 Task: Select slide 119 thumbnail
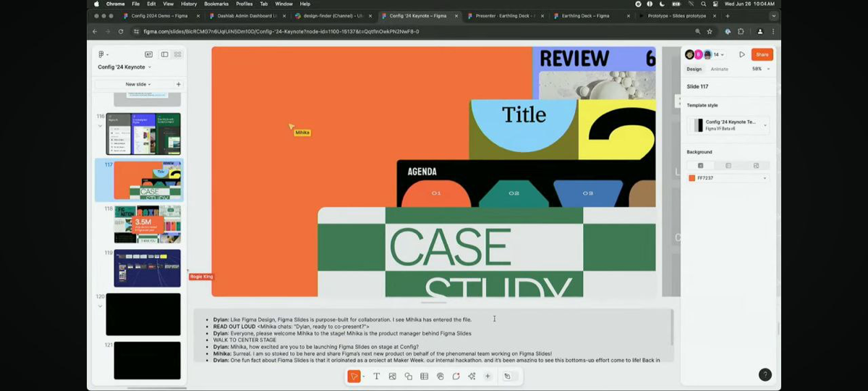click(x=147, y=269)
